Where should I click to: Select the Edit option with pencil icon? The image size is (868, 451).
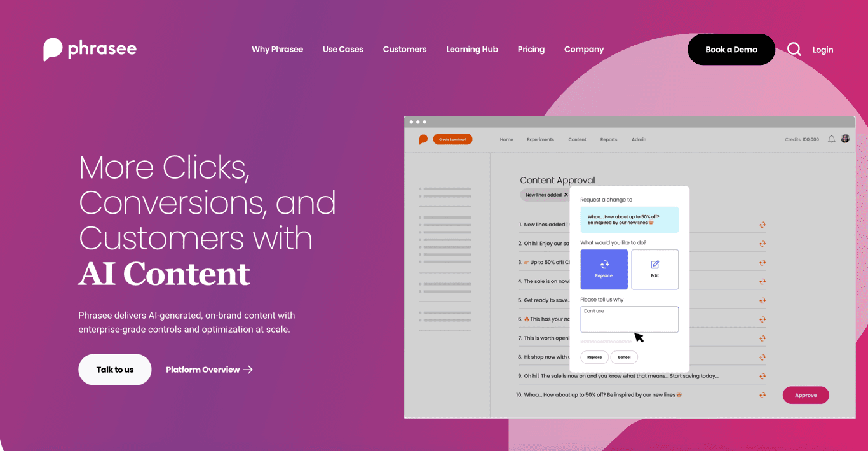pos(655,269)
